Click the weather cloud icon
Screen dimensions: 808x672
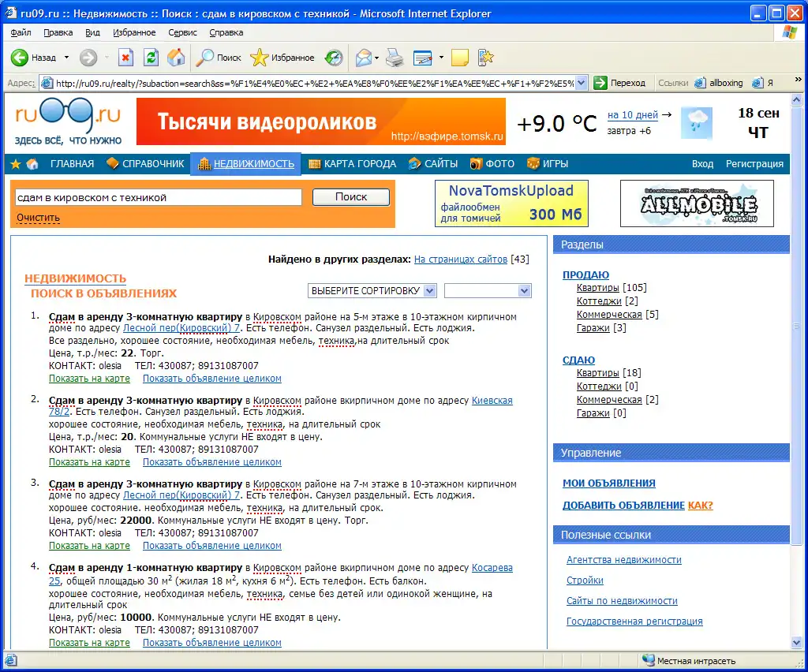[698, 123]
